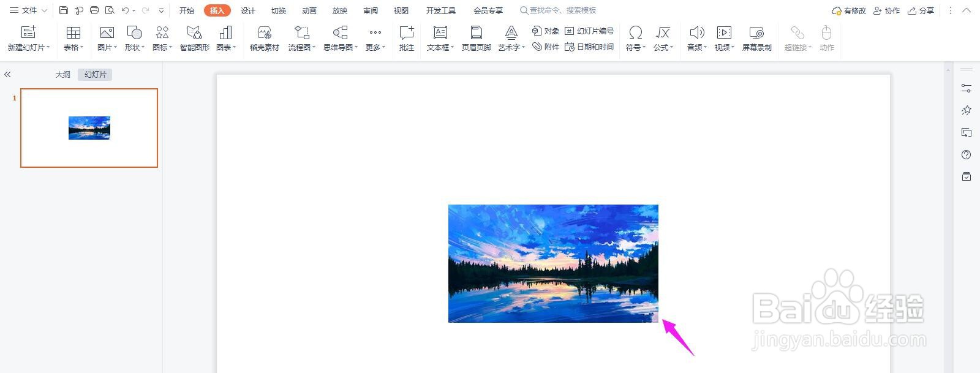Switch the panel to 大纲 (Outline) view
Viewport: 980px width, 373px height.
click(63, 74)
